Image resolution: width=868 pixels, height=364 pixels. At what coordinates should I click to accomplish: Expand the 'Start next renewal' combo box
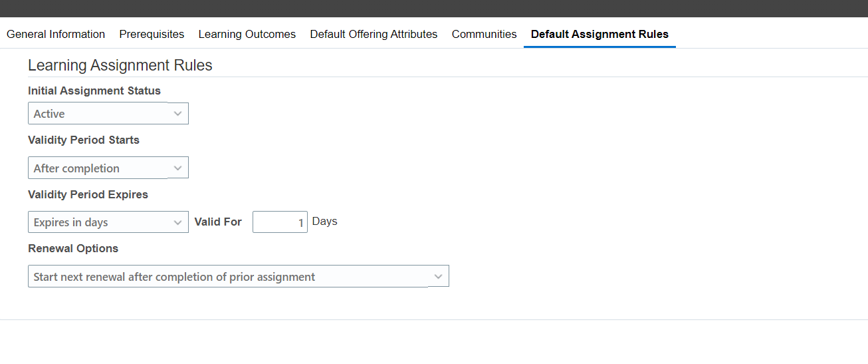pos(239,276)
